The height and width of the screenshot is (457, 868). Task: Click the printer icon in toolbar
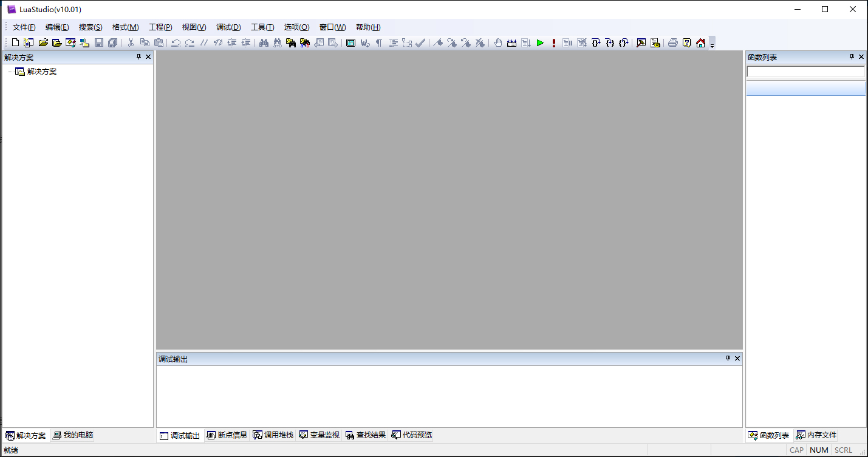(x=673, y=42)
